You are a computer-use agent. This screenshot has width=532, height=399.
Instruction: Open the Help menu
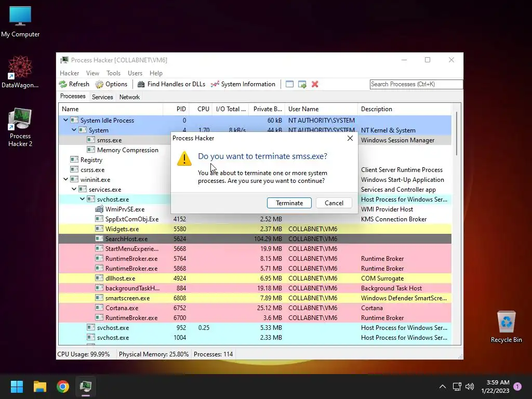(156, 73)
